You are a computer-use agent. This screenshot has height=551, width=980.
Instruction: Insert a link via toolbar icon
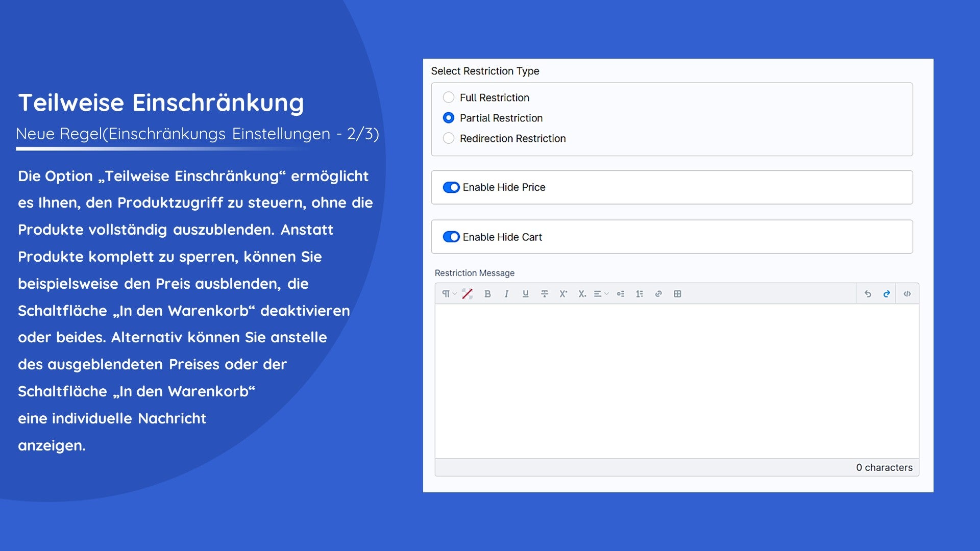658,294
